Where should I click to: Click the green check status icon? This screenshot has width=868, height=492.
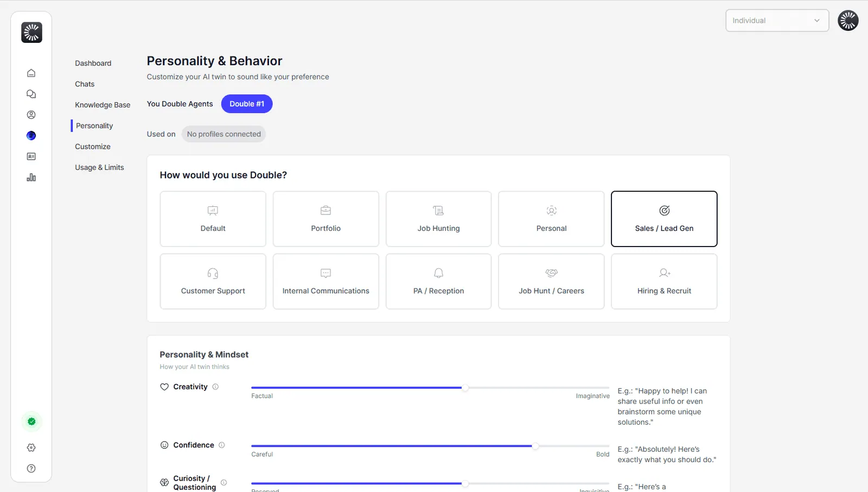pyautogui.click(x=31, y=421)
